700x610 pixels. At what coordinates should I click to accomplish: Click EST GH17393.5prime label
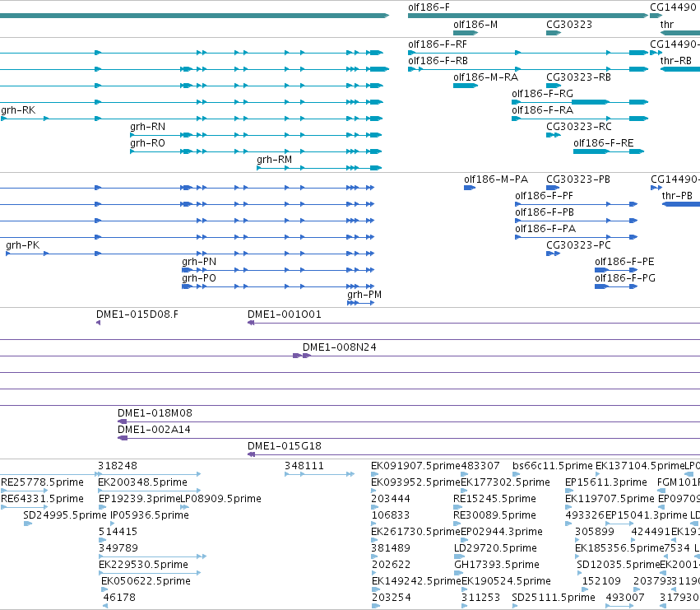[x=497, y=566]
